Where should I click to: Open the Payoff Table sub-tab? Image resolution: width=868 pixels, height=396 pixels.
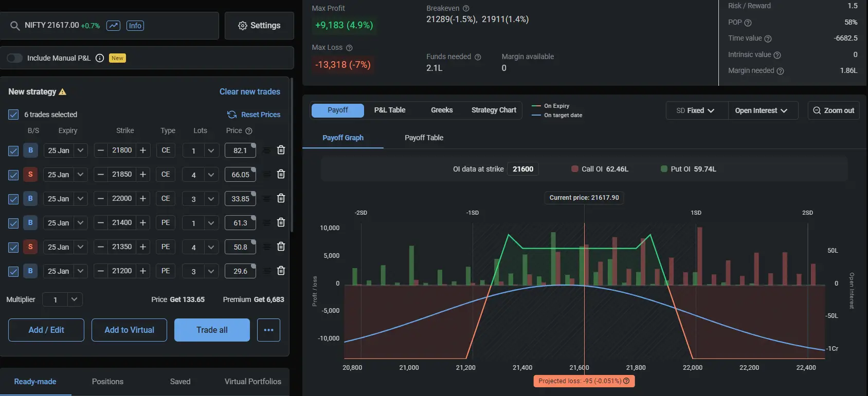[424, 138]
